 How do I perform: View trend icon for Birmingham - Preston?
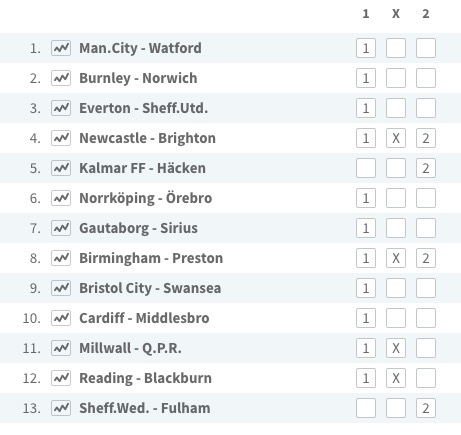[x=61, y=258]
